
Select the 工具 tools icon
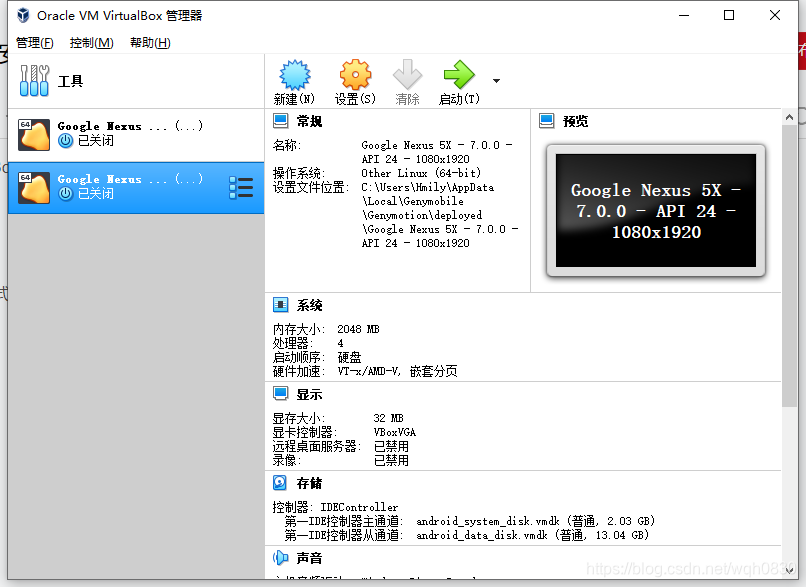[x=34, y=81]
